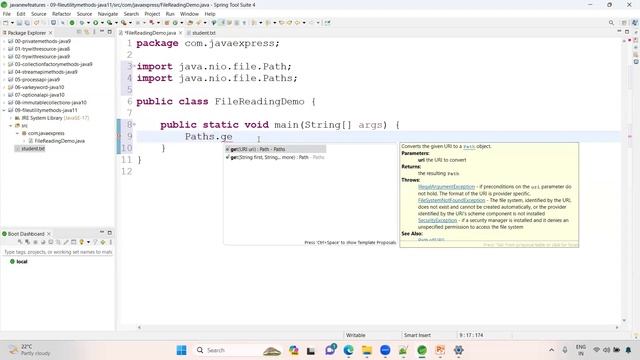Open the dropdown next to Debug button
Image resolution: width=640 pixels, height=360 pixels.
[88, 23]
